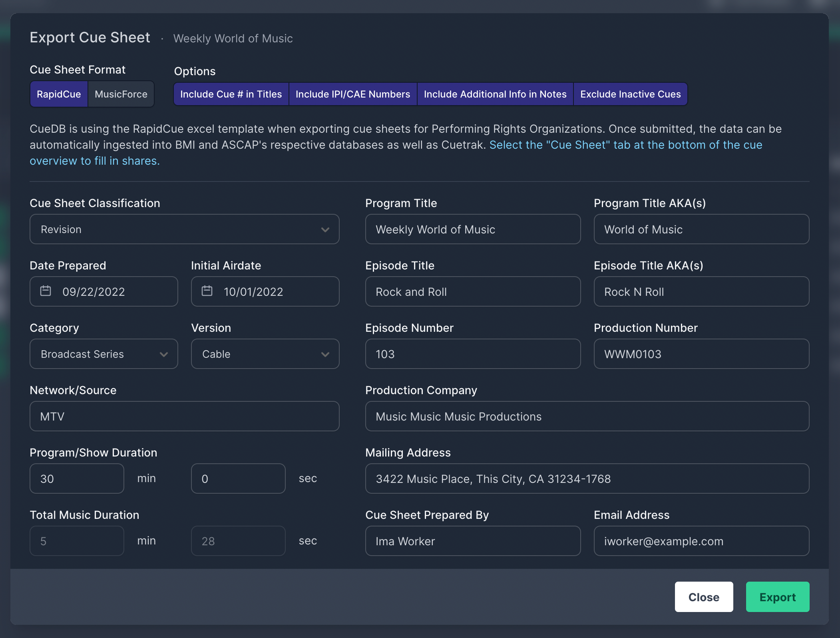The width and height of the screenshot is (840, 638).
Task: Click the 'Export Cue Sheet' heading
Action: point(90,38)
